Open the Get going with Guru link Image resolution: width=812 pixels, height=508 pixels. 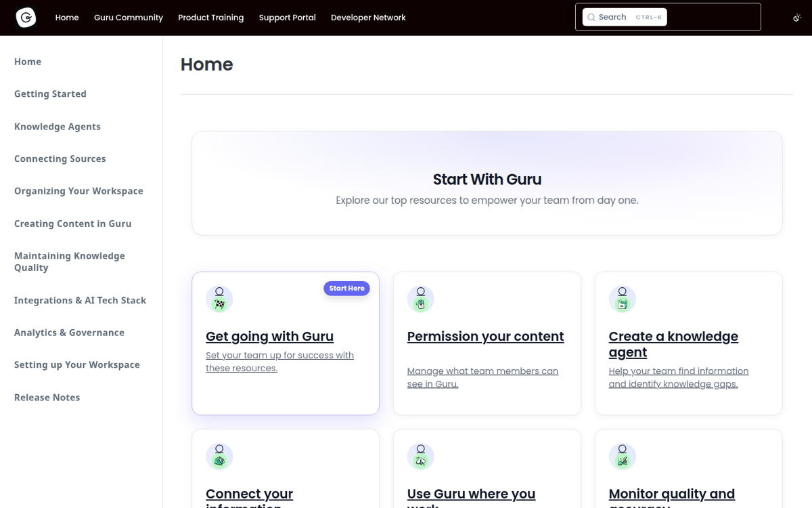269,337
